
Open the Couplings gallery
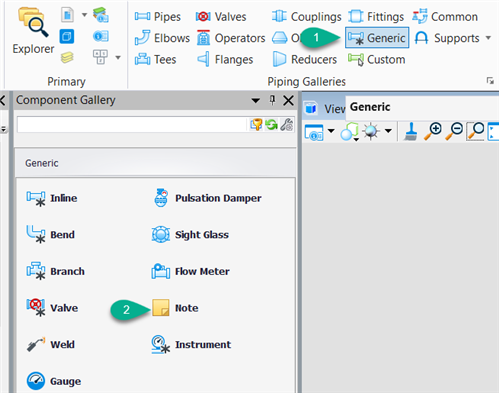tap(306, 16)
